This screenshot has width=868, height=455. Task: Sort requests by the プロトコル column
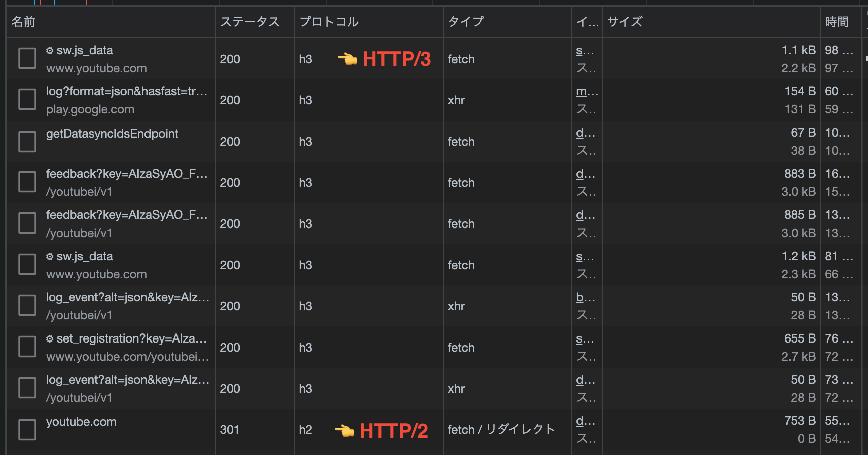[329, 22]
